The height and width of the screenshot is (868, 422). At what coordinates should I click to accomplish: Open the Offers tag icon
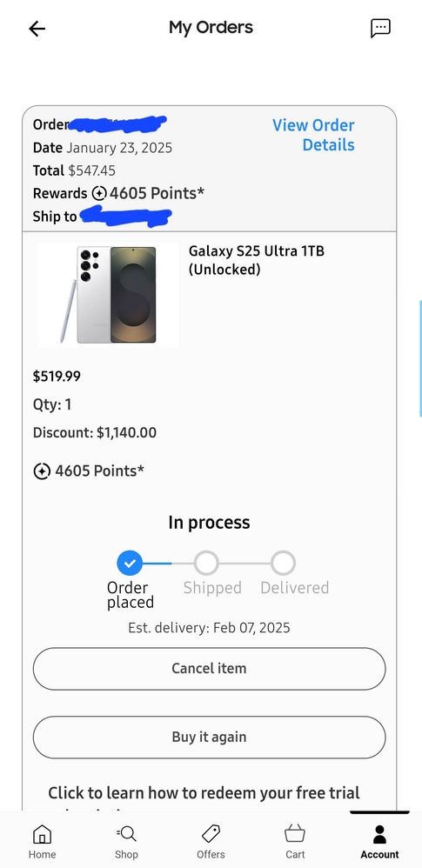pos(211,834)
